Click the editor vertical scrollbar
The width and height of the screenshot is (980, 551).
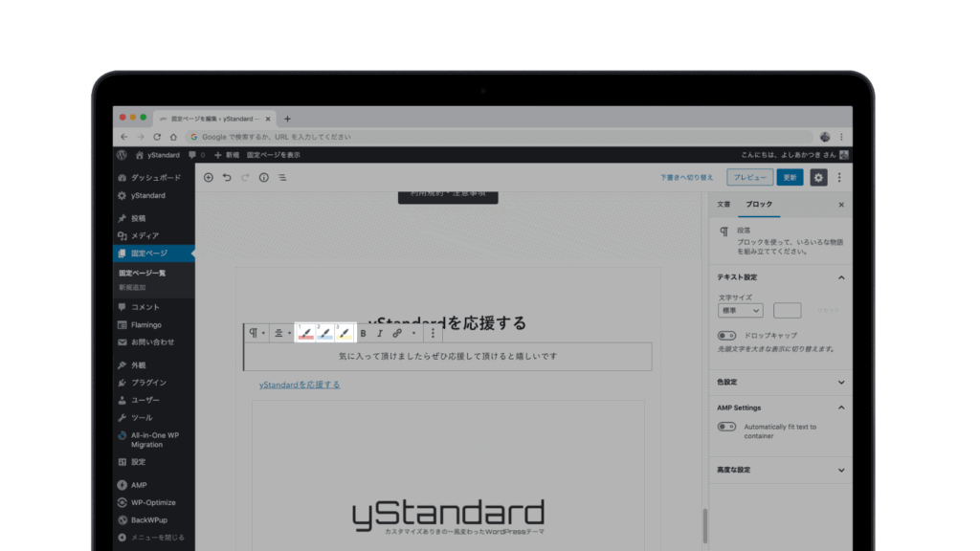click(705, 526)
